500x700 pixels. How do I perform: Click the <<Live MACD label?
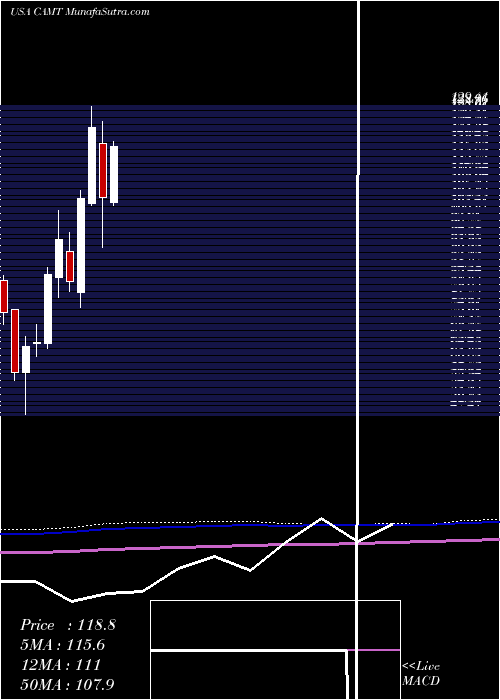point(421,673)
